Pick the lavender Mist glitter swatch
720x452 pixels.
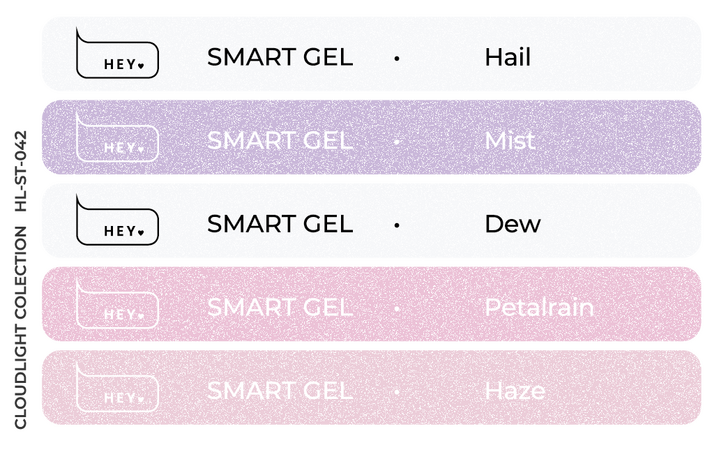371,137
